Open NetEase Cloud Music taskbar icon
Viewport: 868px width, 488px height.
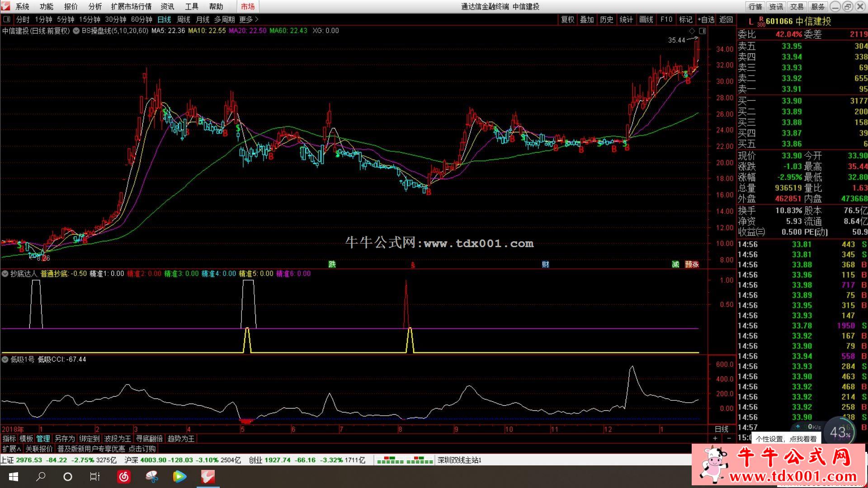(124, 477)
